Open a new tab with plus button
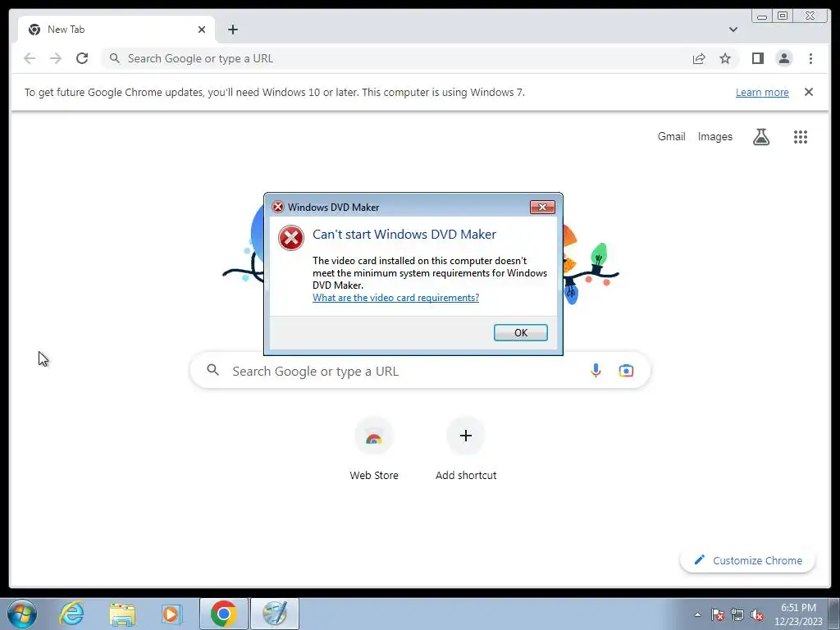The height and width of the screenshot is (630, 840). coord(232,30)
